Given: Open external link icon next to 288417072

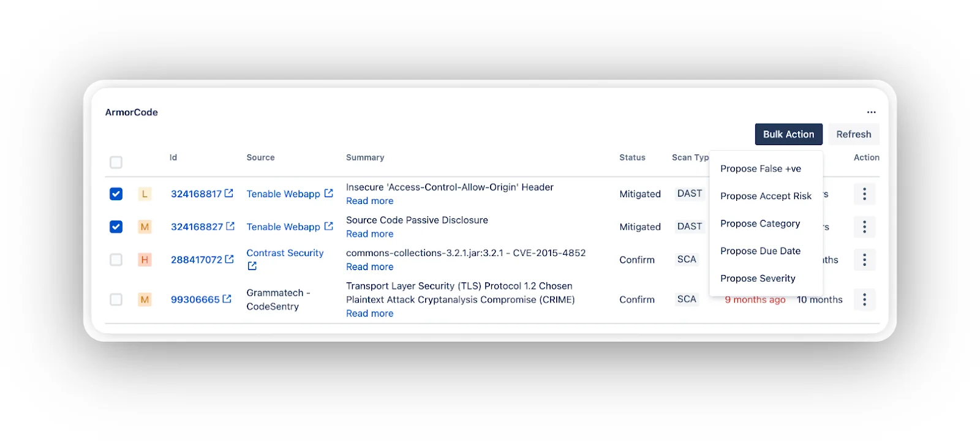Looking at the screenshot, I should (230, 259).
